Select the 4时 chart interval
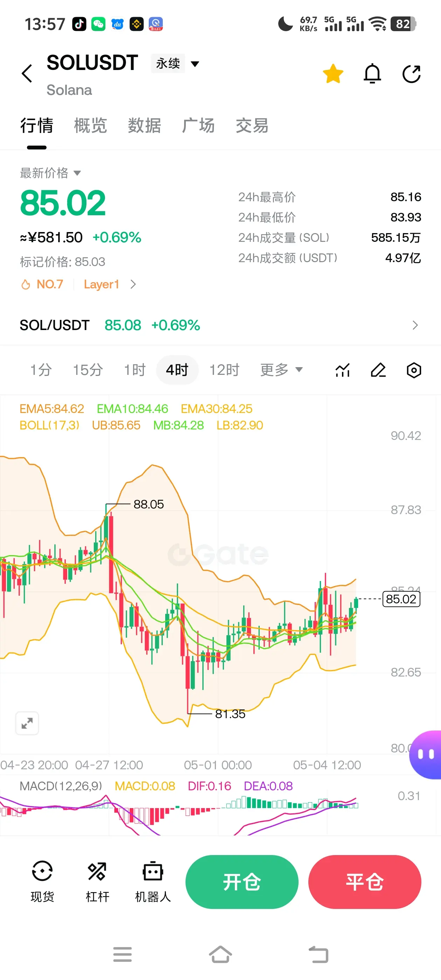The width and height of the screenshot is (441, 980). tap(177, 370)
